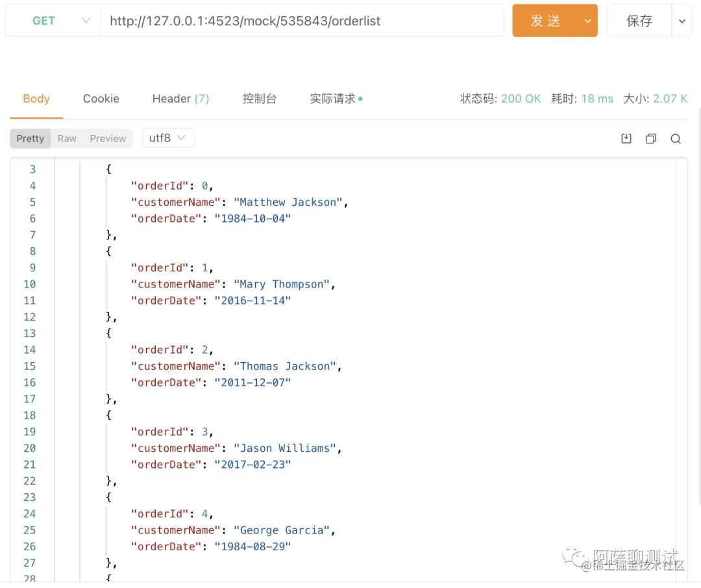Click line number 3 in the gutter
The height and width of the screenshot is (588, 701).
click(x=32, y=169)
